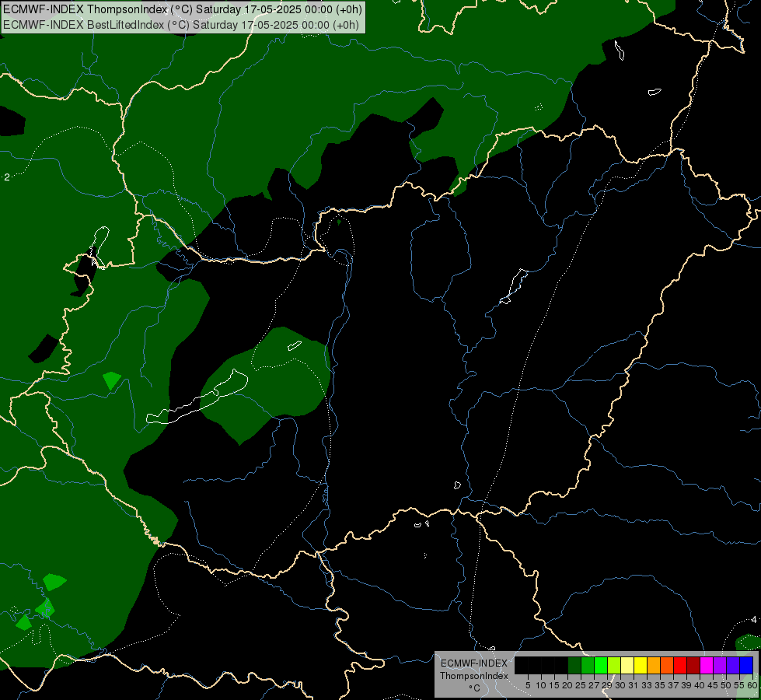The height and width of the screenshot is (700, 761).
Task: Click legend tick value 35
Action: (660, 685)
